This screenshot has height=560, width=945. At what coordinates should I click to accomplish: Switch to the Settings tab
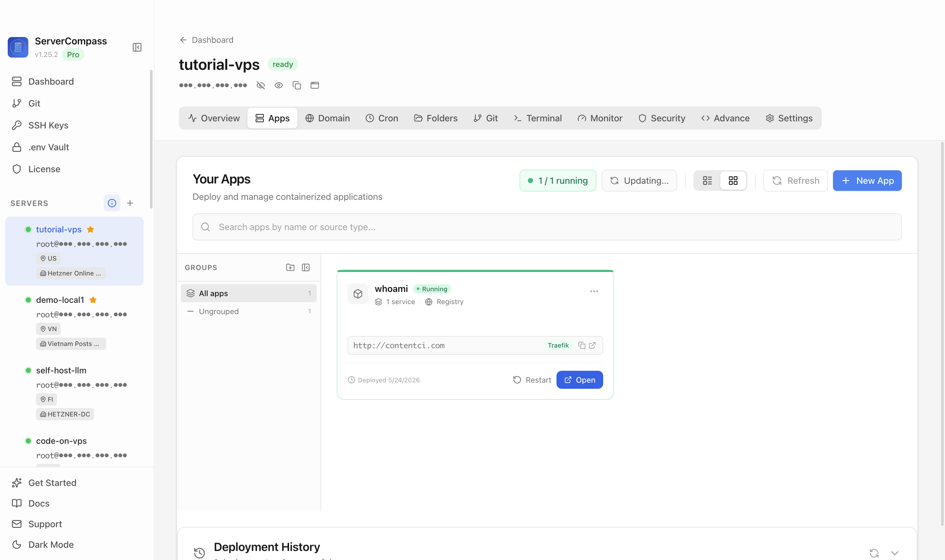790,118
